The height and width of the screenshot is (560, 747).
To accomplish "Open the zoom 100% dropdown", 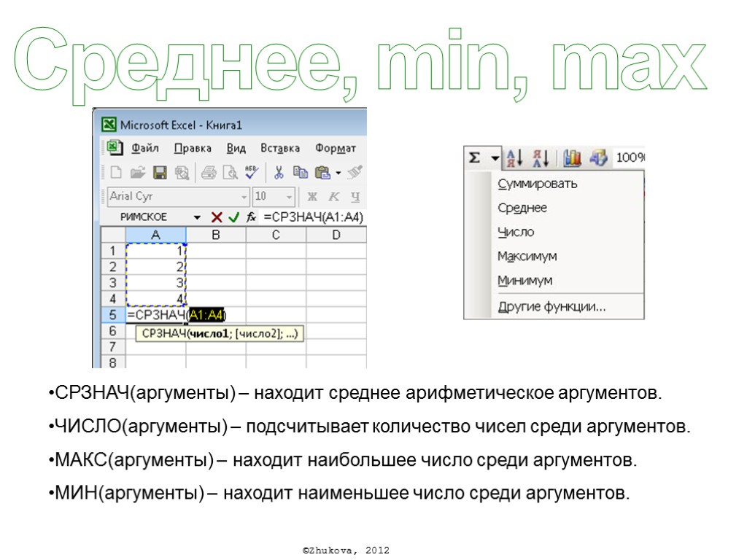I will 630,157.
